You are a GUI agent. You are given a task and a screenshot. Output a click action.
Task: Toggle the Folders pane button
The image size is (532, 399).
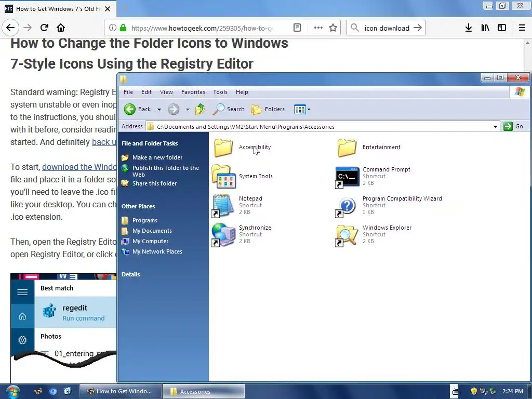[x=268, y=109]
